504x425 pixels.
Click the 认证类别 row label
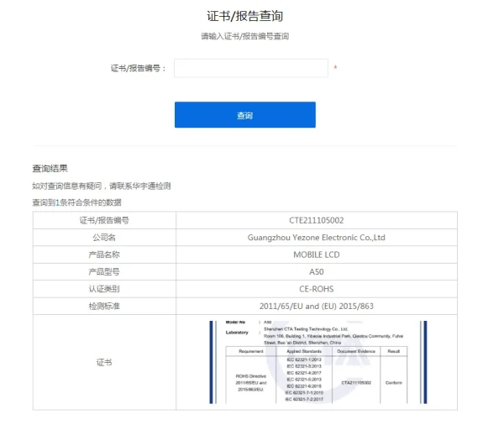(x=104, y=289)
